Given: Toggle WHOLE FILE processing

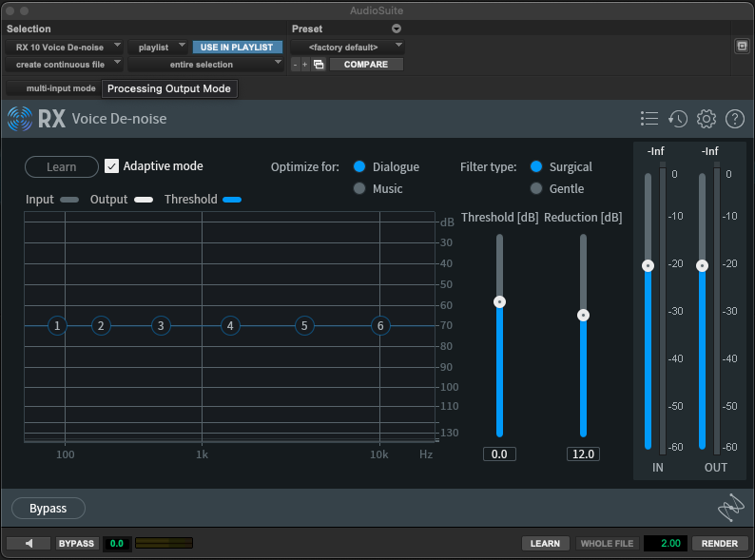Looking at the screenshot, I should pos(607,543).
